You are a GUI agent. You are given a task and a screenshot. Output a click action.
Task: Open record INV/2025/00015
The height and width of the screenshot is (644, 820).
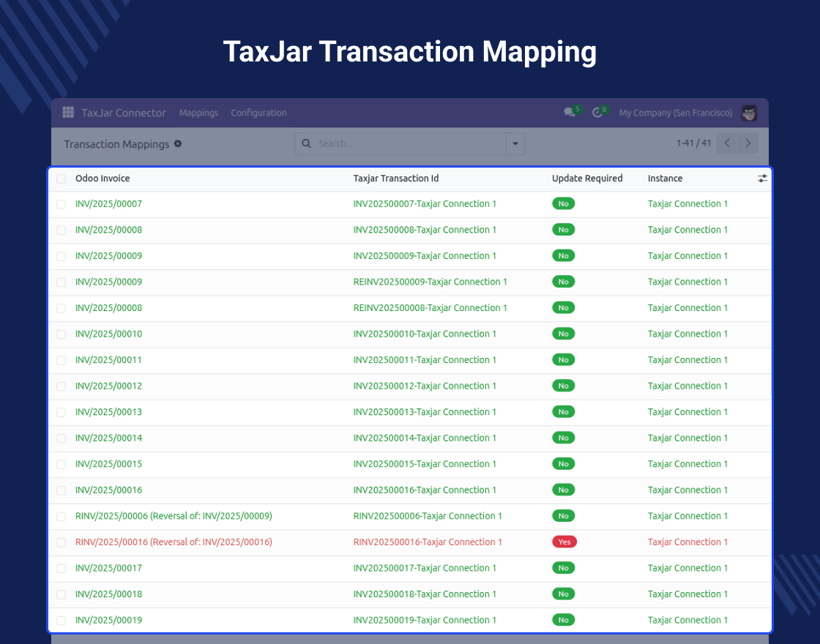(109, 464)
